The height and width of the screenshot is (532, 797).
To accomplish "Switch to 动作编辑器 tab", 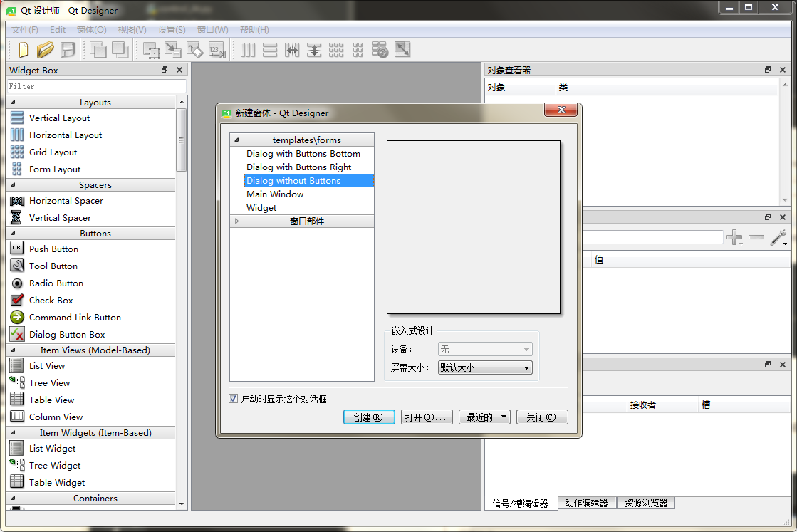I will coord(586,503).
